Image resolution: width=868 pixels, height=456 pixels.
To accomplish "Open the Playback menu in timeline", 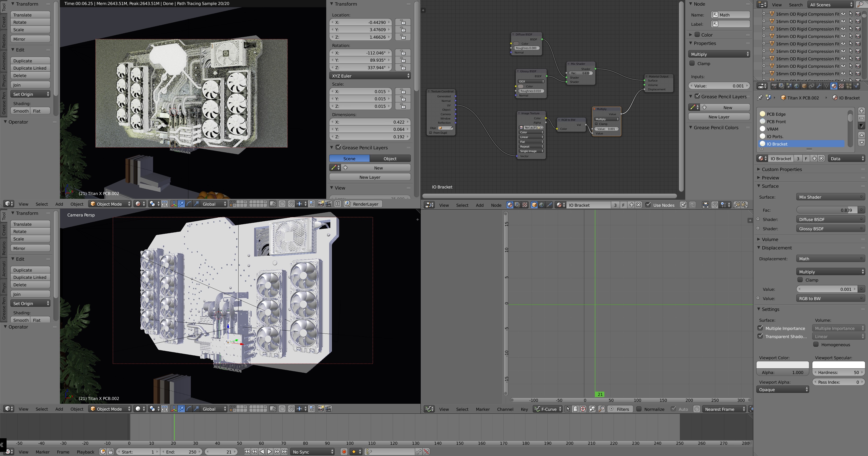I will tap(85, 452).
